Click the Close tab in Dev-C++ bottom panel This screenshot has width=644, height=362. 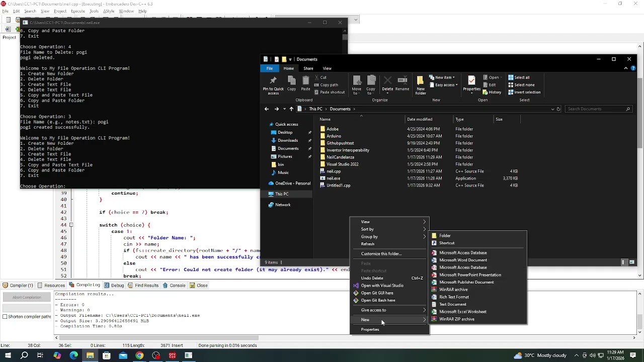click(x=199, y=286)
